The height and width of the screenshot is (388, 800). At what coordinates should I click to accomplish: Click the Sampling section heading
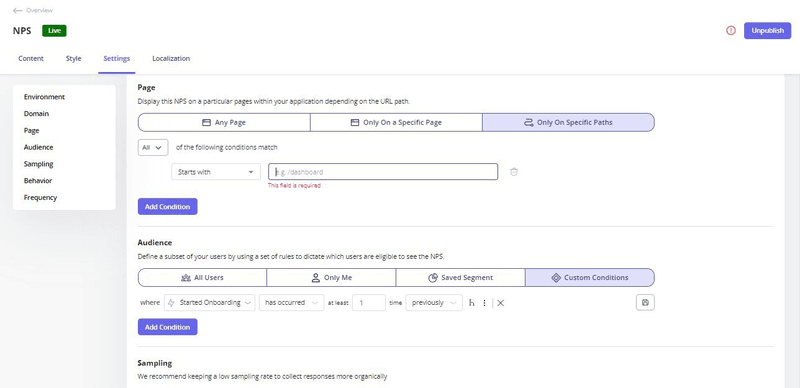click(x=155, y=363)
